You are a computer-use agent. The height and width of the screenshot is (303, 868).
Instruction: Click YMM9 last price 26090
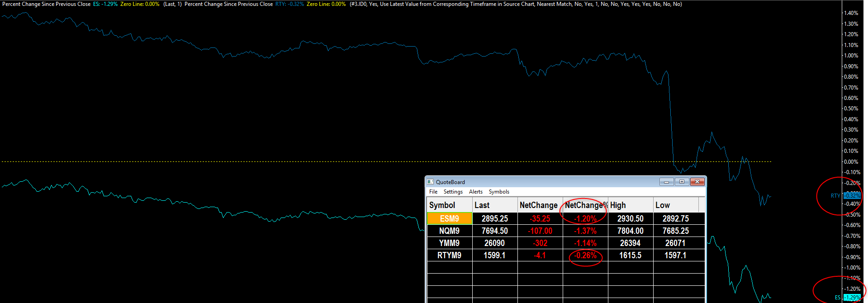(x=495, y=243)
